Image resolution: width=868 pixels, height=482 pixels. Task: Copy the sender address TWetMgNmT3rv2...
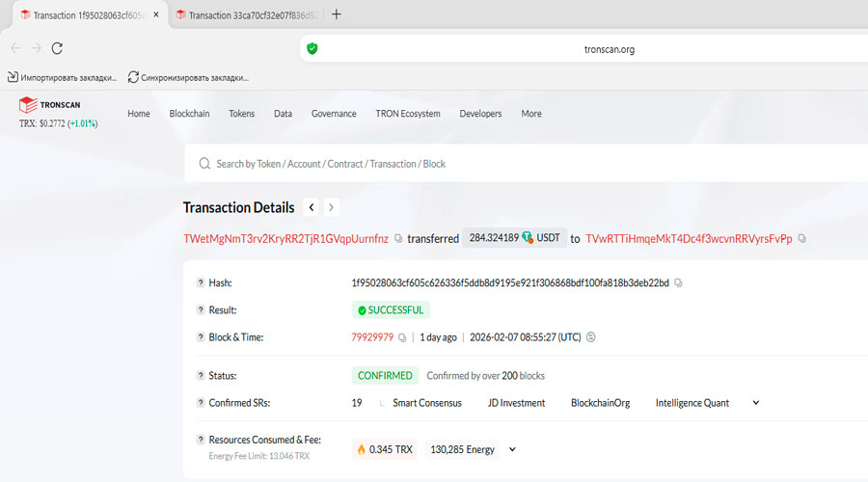click(398, 238)
